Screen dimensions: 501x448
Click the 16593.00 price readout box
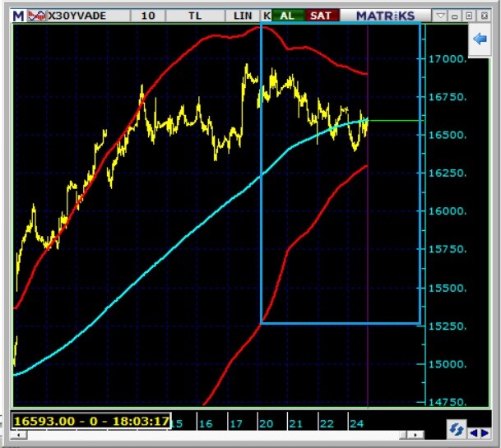90,421
